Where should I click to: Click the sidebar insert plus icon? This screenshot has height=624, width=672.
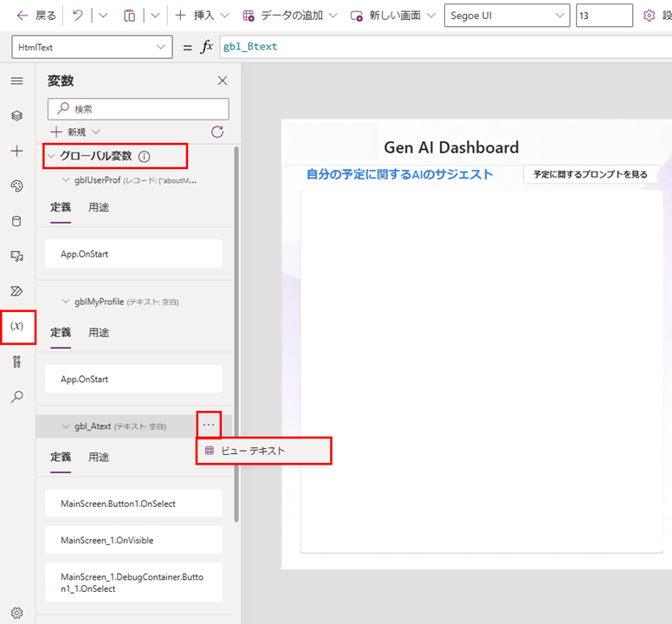pyautogui.click(x=17, y=151)
